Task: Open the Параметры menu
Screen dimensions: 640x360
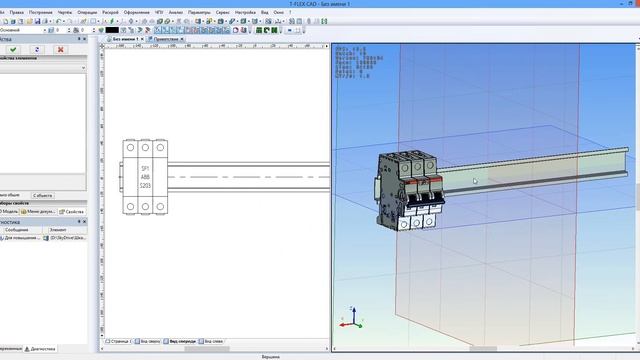Action: pos(199,13)
